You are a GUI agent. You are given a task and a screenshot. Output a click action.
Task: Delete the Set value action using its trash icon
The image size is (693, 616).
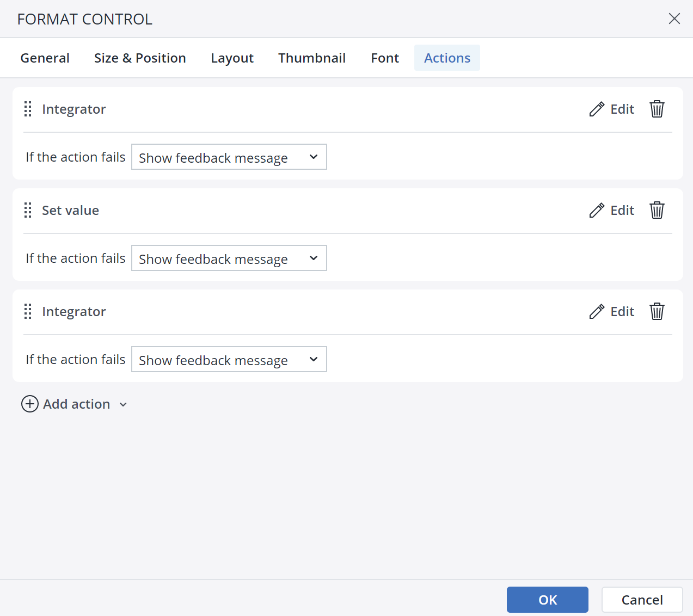tap(657, 210)
